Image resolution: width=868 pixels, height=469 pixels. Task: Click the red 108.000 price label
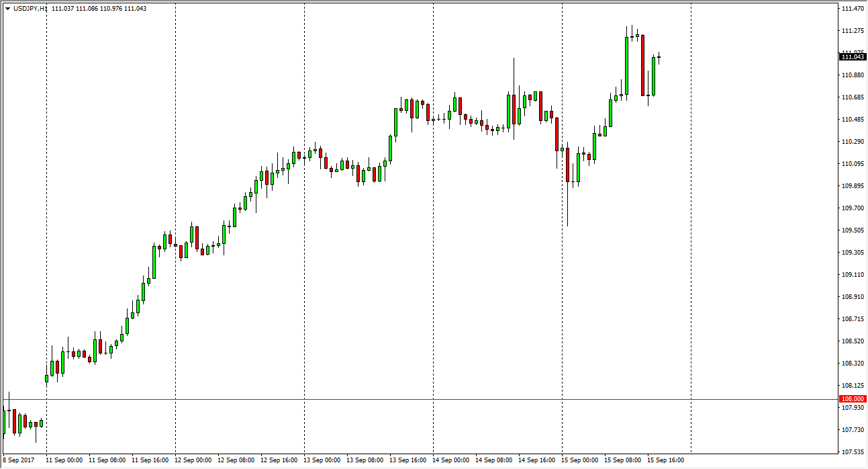853,399
